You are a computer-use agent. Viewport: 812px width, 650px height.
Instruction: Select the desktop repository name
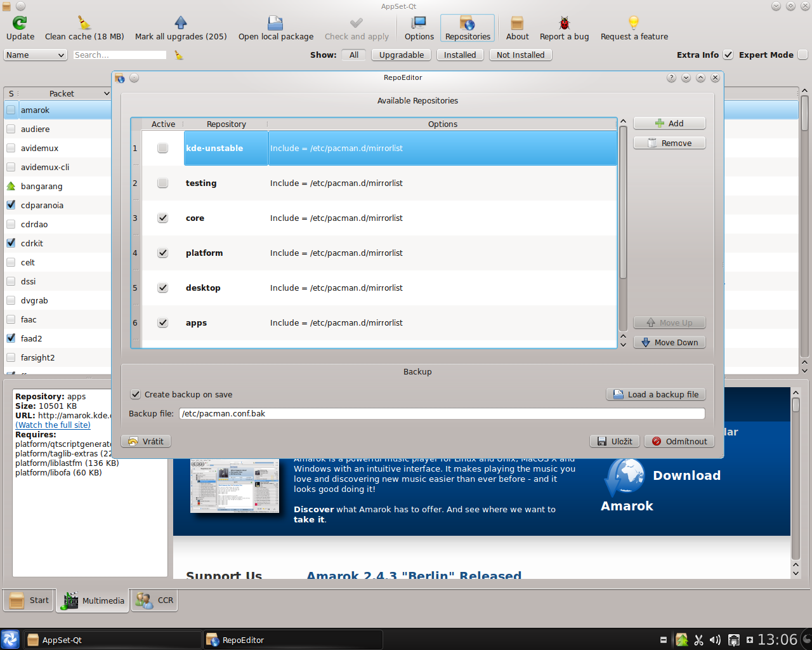point(203,288)
